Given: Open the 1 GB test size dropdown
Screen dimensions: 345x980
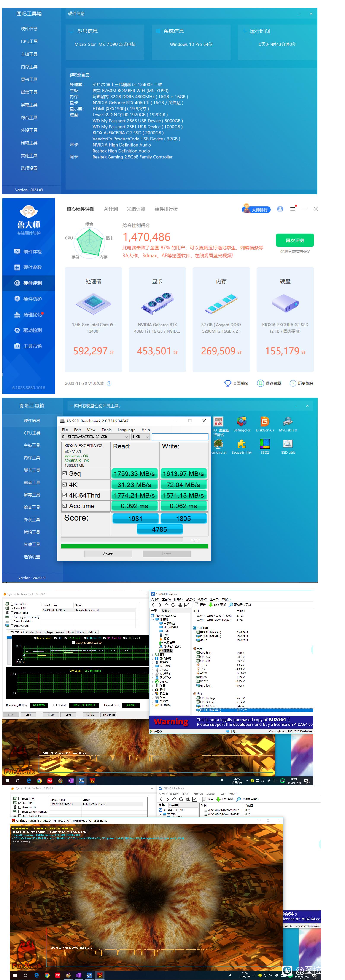Looking at the screenshot, I should pyautogui.click(x=140, y=437).
